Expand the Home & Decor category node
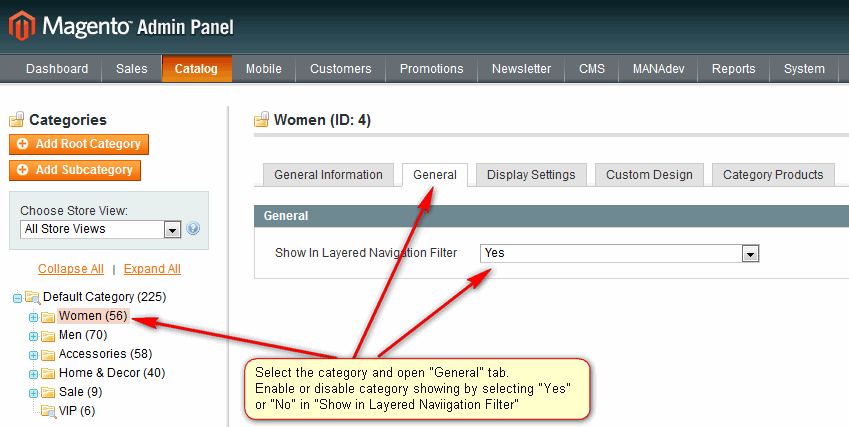The image size is (849, 427). pyautogui.click(x=33, y=374)
